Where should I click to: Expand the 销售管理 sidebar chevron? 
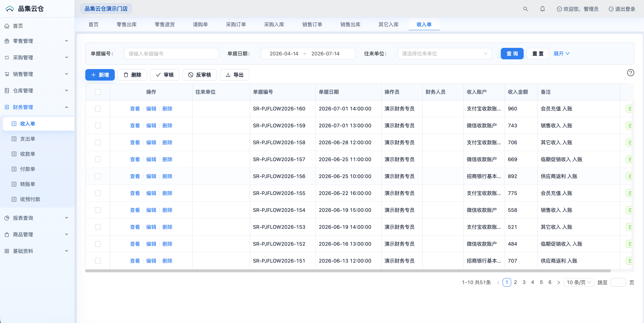point(67,74)
